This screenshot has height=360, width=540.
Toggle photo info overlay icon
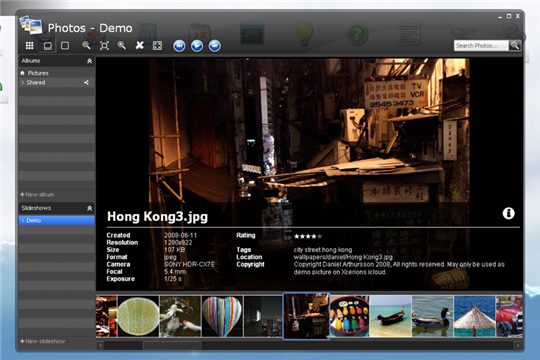tap(508, 213)
